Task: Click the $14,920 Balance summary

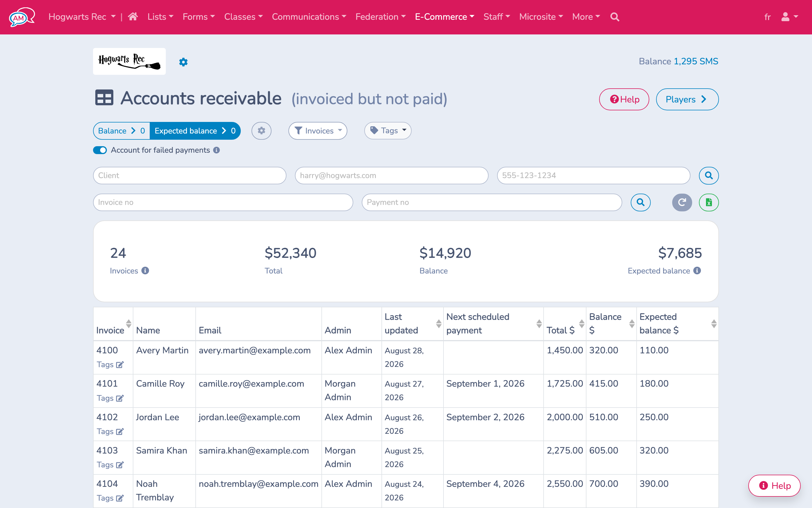Action: point(445,253)
